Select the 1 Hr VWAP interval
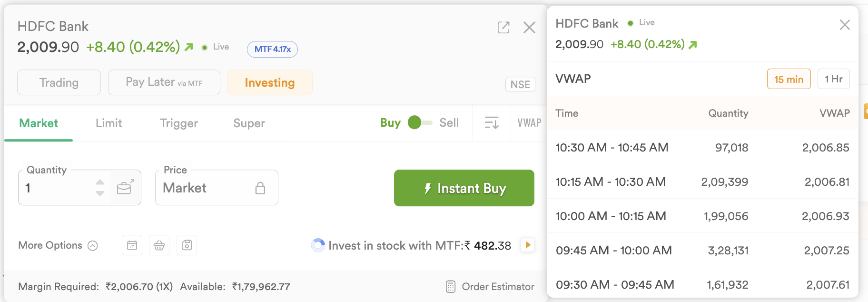868x302 pixels. click(834, 79)
